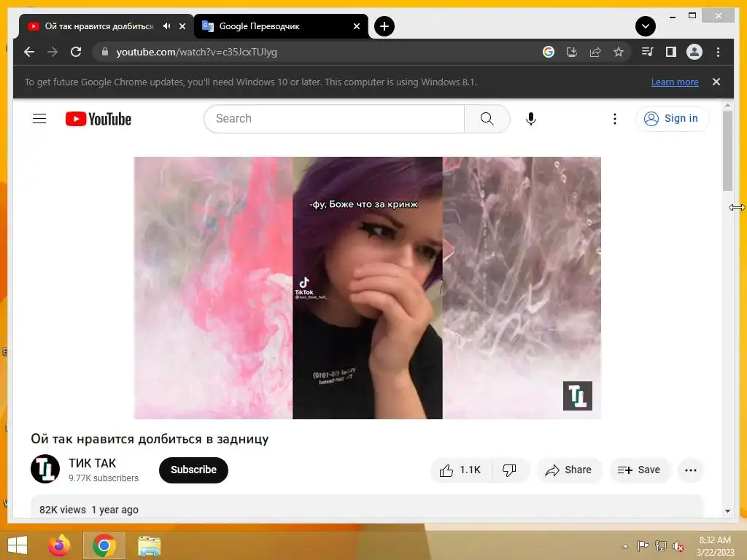Screen dimensions: 747x560
Task: Dislike the video with thumbs down
Action: click(510, 470)
